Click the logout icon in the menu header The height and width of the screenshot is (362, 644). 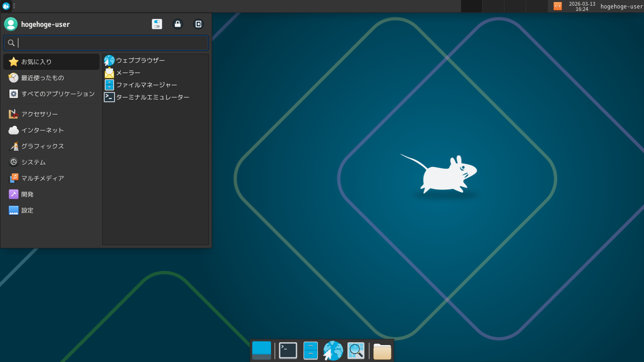click(x=198, y=24)
